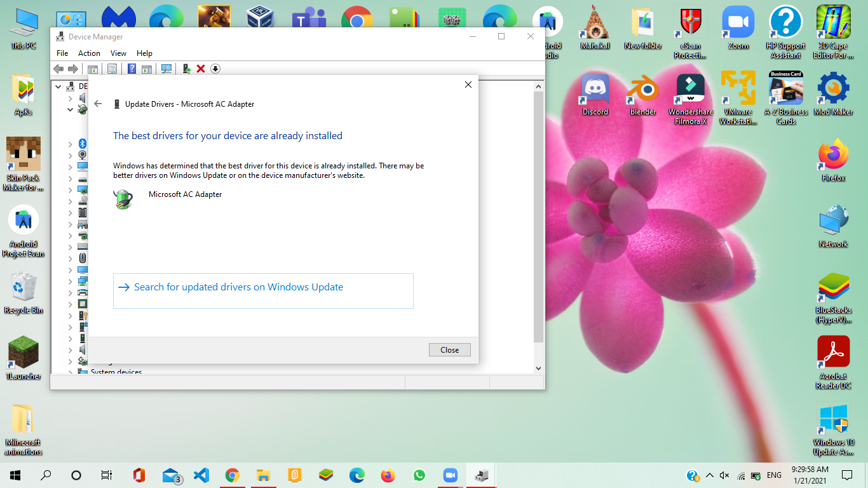868x488 pixels.
Task: Click the Help question-mark toolbar icon
Action: 132,69
